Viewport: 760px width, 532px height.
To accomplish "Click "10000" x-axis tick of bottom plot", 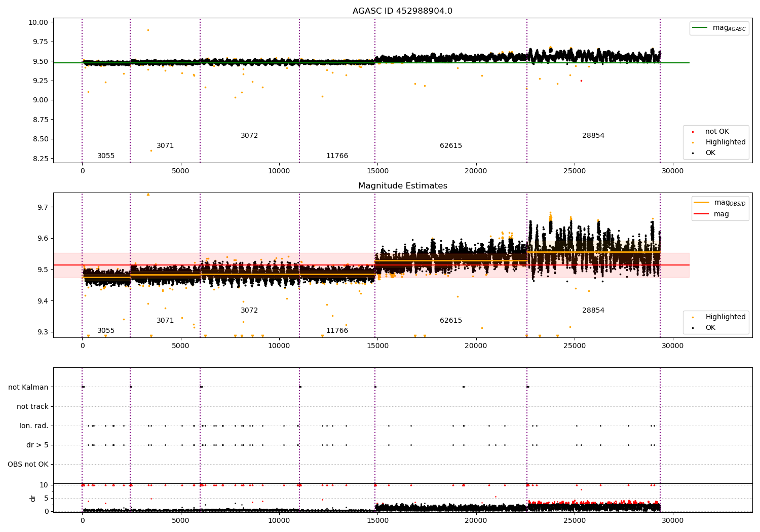I will click(279, 520).
